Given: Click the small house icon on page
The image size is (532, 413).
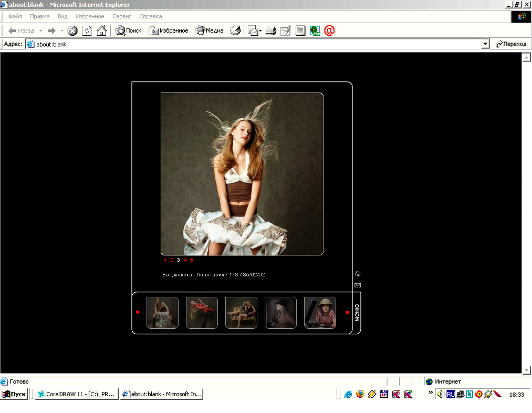Looking at the screenshot, I should [358, 274].
